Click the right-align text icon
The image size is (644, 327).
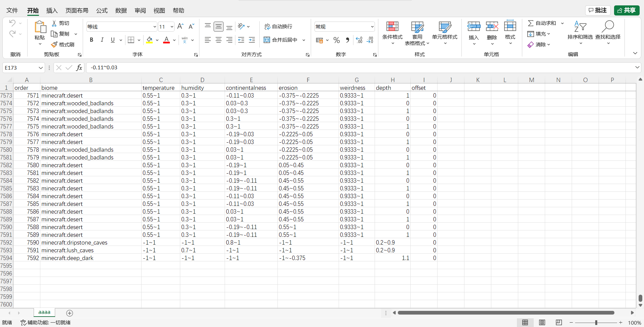(x=229, y=40)
